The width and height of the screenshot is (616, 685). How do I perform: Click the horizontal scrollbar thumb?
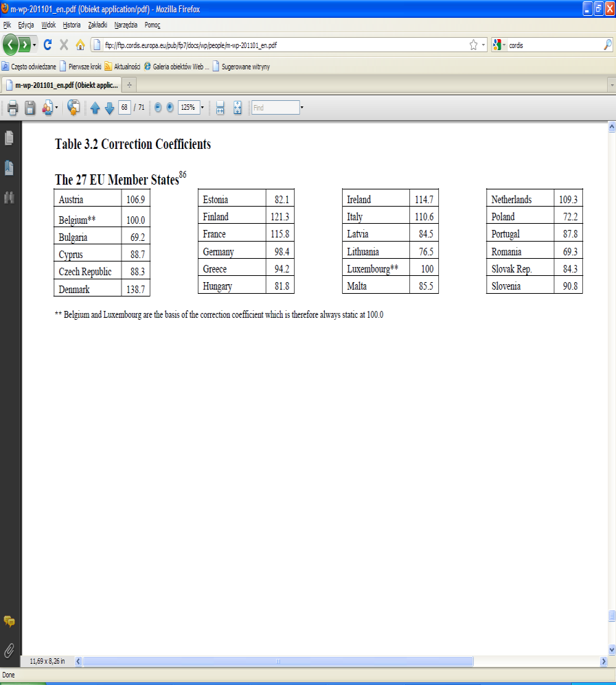coord(278,661)
